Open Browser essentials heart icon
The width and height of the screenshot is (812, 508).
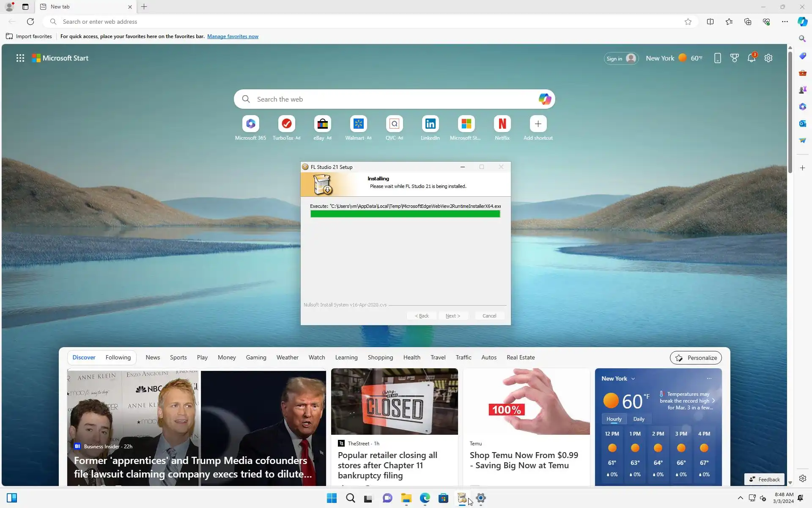tap(766, 22)
